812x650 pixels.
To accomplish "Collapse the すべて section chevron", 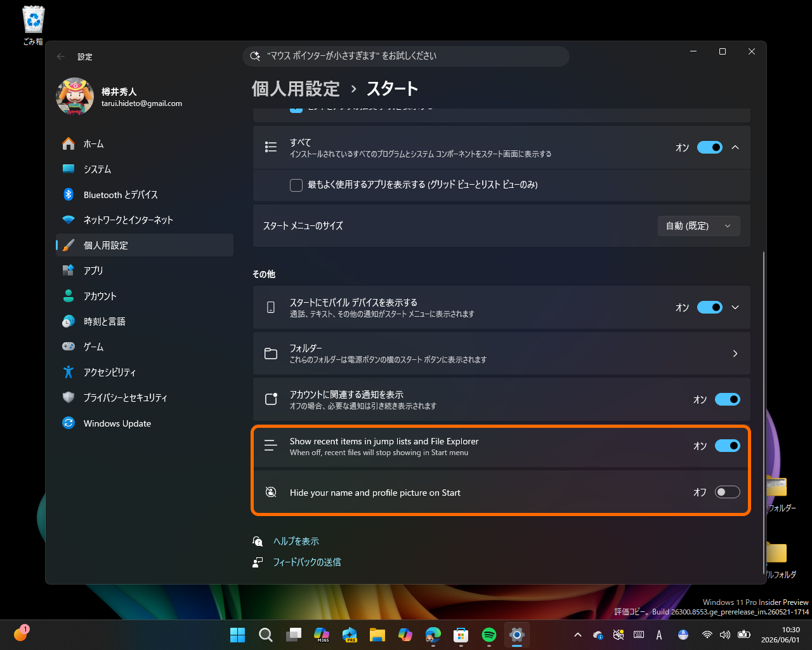I will [735, 147].
